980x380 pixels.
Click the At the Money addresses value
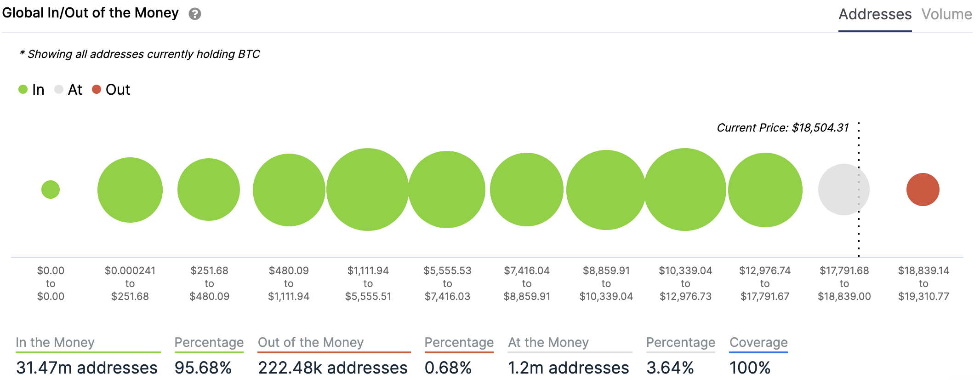pyautogui.click(x=568, y=368)
